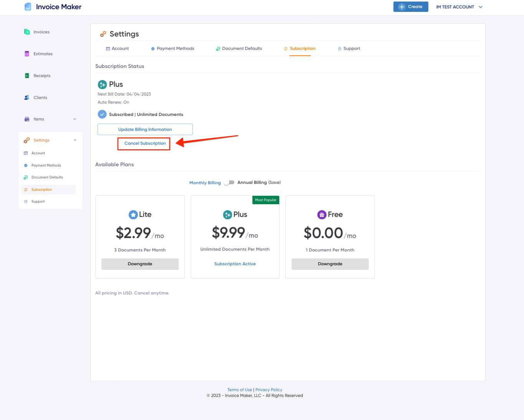Click Update Billing Information button
This screenshot has width=524, height=420.
pyautogui.click(x=145, y=129)
